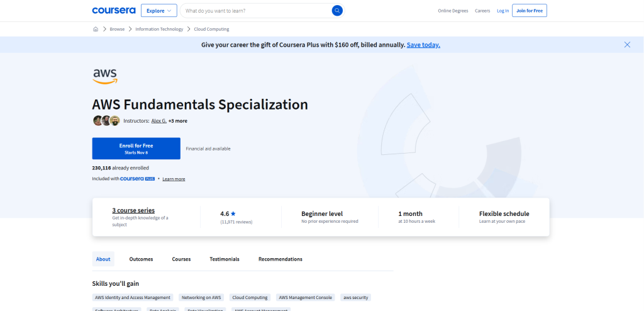
Task: Click the instructor avatars group
Action: 106,120
